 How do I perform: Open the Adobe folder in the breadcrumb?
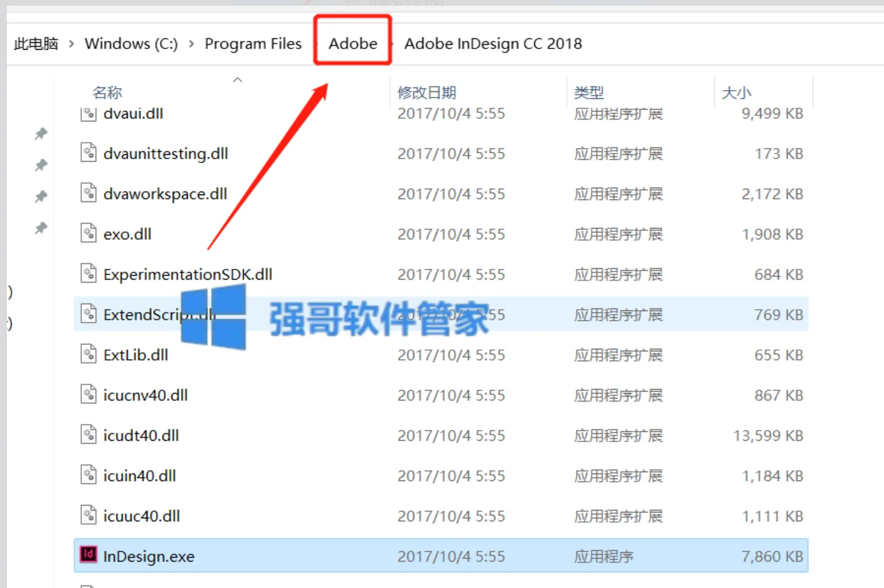[353, 43]
